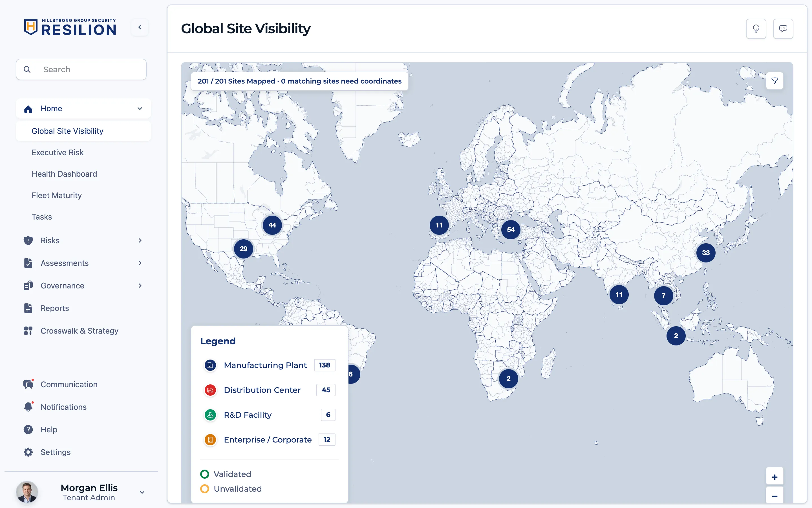Toggle the Unvalidated status circle in legend
The height and width of the screenshot is (508, 812).
click(x=205, y=489)
